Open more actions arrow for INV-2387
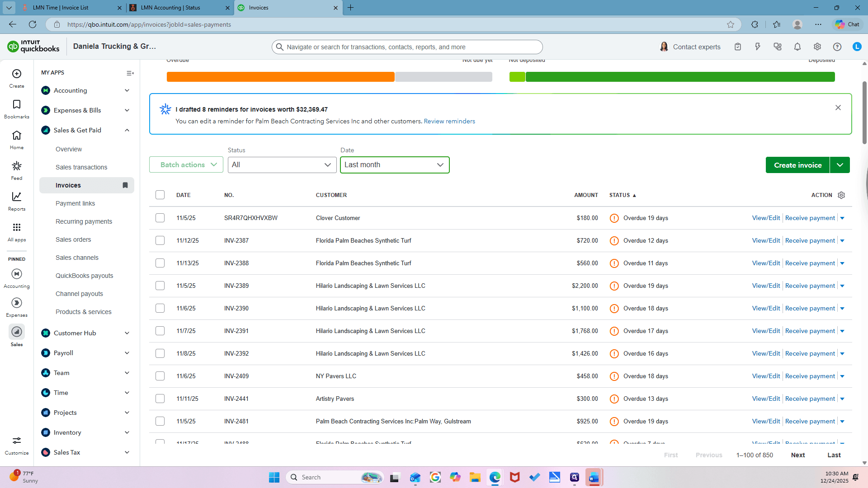This screenshot has height=488, width=868. (x=842, y=241)
